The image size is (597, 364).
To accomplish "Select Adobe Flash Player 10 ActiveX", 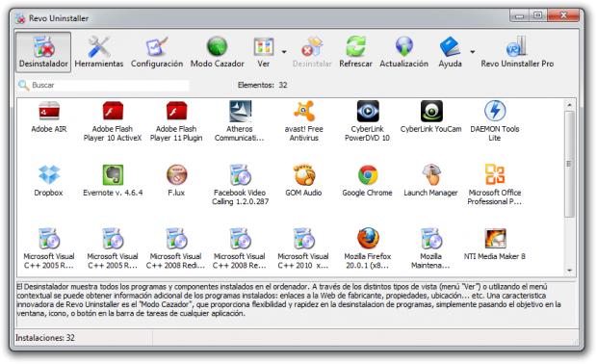I will click(113, 122).
